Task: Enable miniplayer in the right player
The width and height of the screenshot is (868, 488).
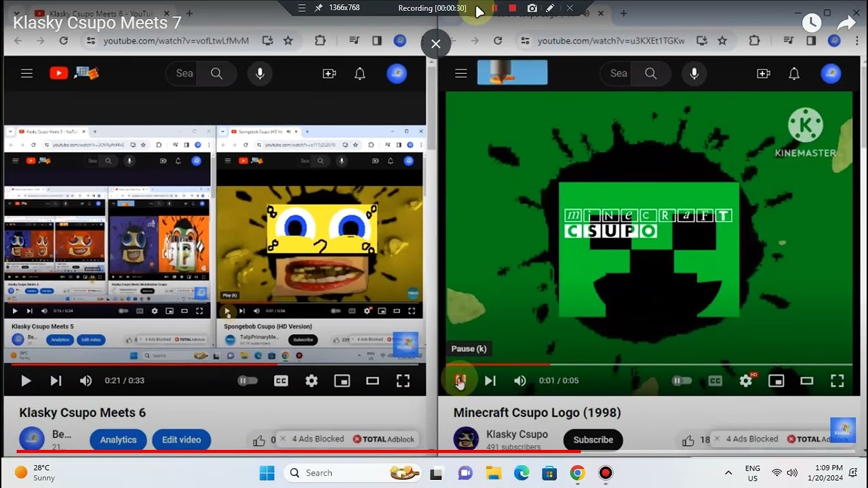Action: pyautogui.click(x=776, y=381)
